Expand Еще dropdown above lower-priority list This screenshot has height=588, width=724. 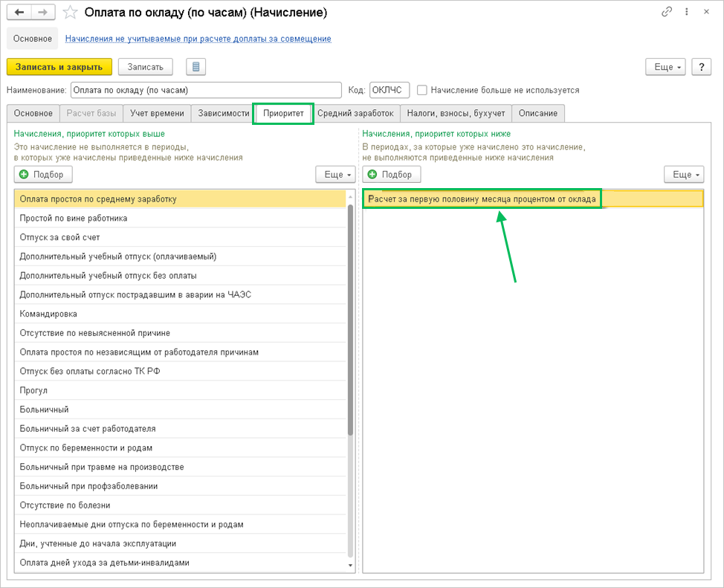(684, 175)
